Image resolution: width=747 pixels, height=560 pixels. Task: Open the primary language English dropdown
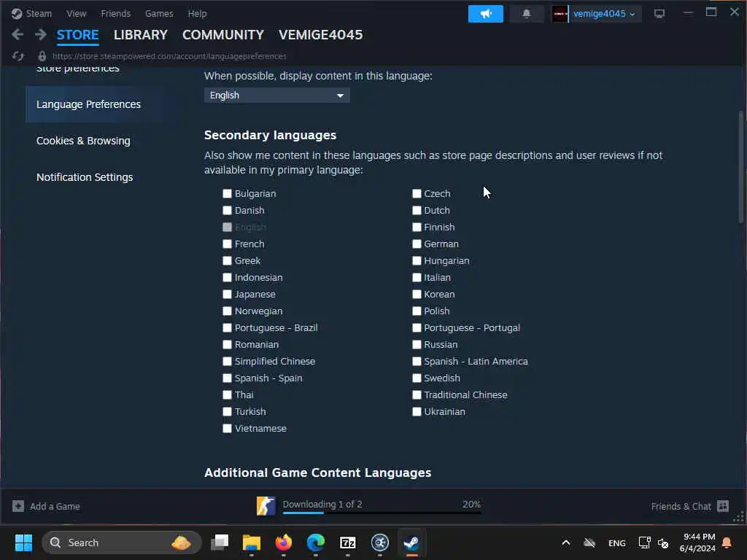[x=276, y=96]
